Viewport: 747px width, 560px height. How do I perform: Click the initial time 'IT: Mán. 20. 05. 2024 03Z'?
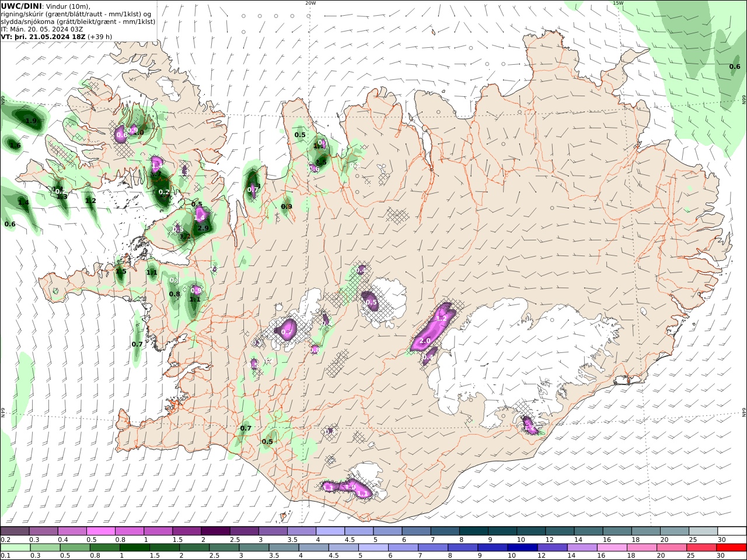[x=42, y=29]
